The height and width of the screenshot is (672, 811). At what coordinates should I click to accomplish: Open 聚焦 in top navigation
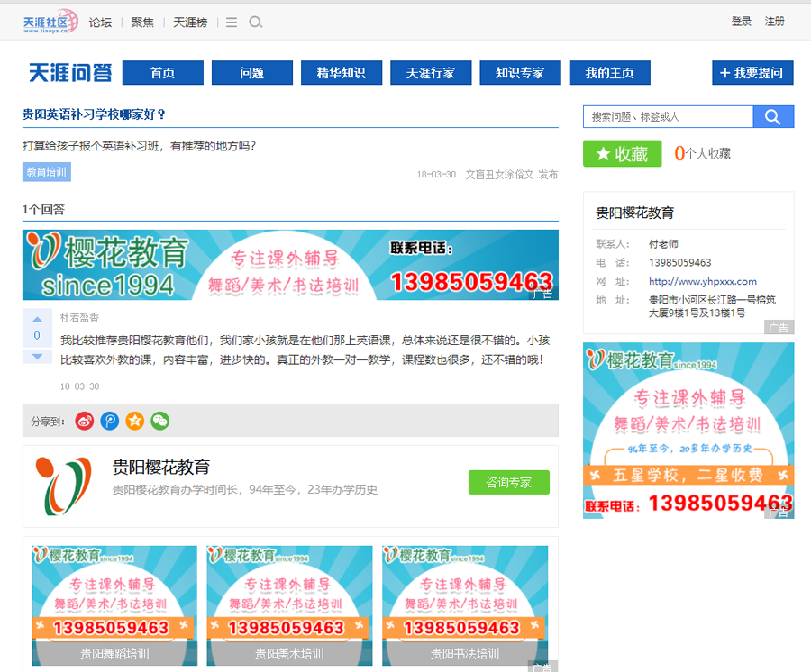click(142, 23)
